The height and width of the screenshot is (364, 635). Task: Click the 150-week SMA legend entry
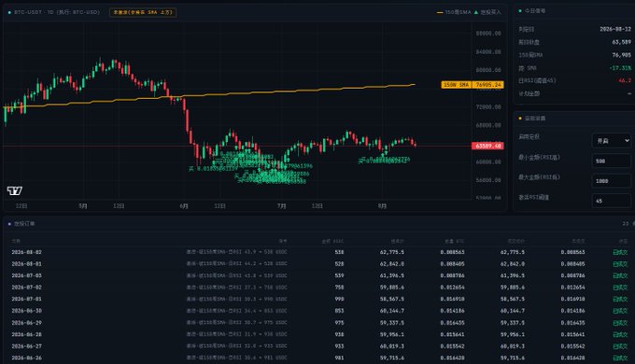pos(454,12)
